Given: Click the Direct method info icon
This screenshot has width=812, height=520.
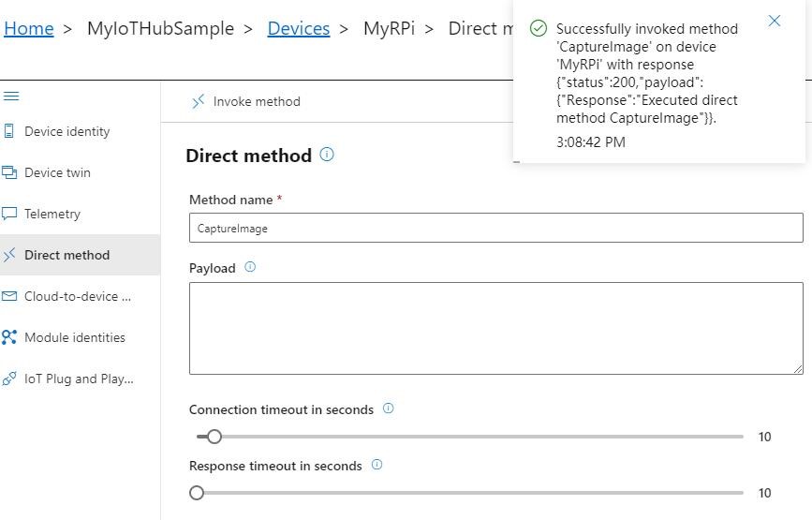Looking at the screenshot, I should click(x=327, y=155).
